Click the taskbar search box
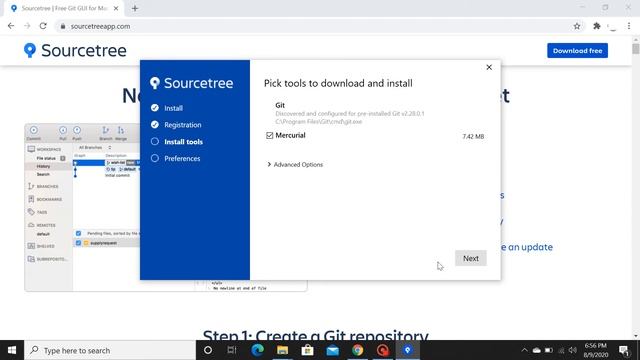The image size is (640, 360). coord(110,350)
